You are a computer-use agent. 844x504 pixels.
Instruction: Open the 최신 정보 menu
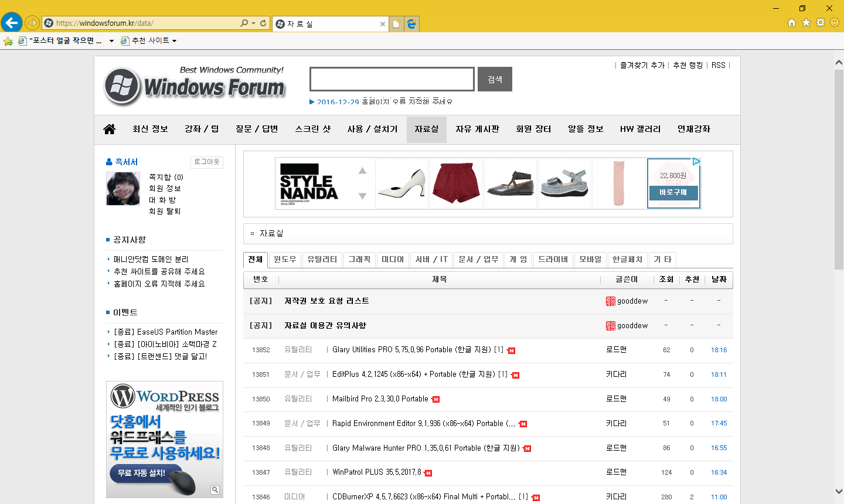pyautogui.click(x=150, y=129)
